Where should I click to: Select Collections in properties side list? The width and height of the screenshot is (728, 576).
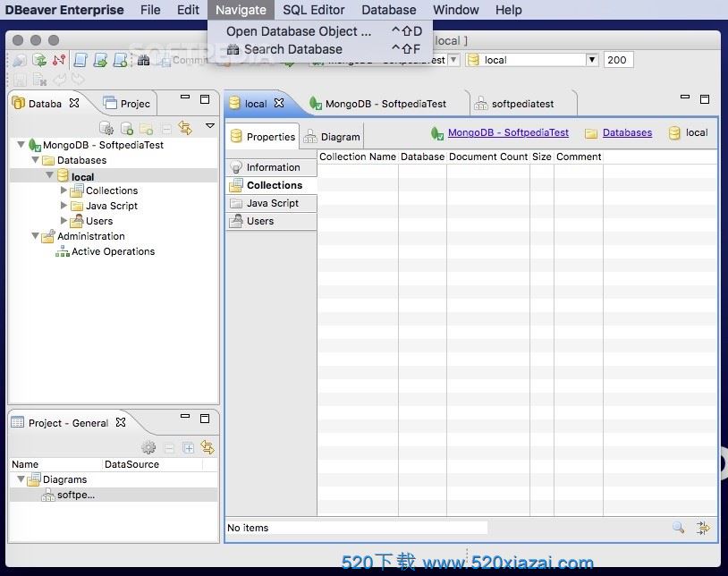click(272, 185)
